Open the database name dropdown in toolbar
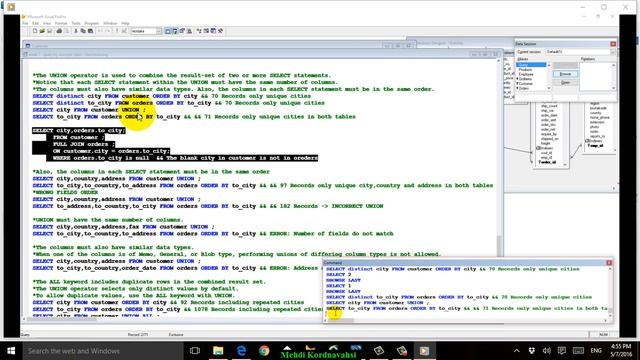The width and height of the screenshot is (640, 360). click(x=159, y=31)
